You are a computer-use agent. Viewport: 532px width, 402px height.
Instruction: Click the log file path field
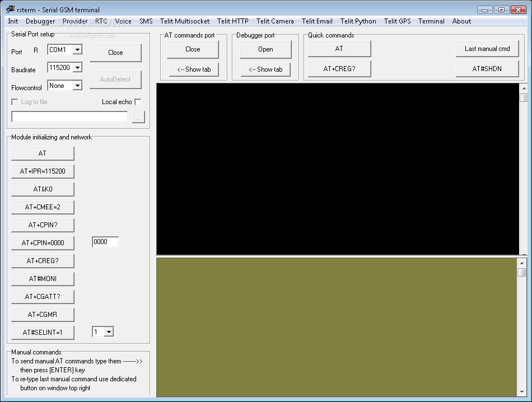[69, 116]
